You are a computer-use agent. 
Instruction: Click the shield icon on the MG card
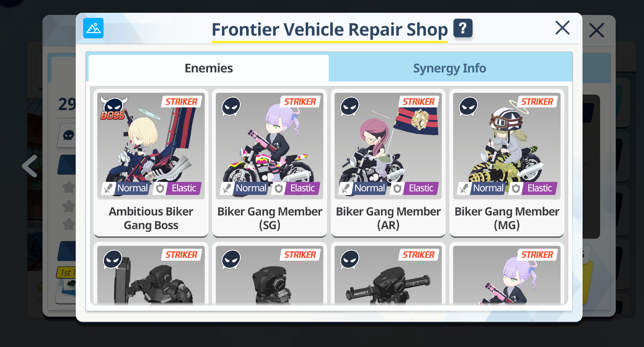516,188
